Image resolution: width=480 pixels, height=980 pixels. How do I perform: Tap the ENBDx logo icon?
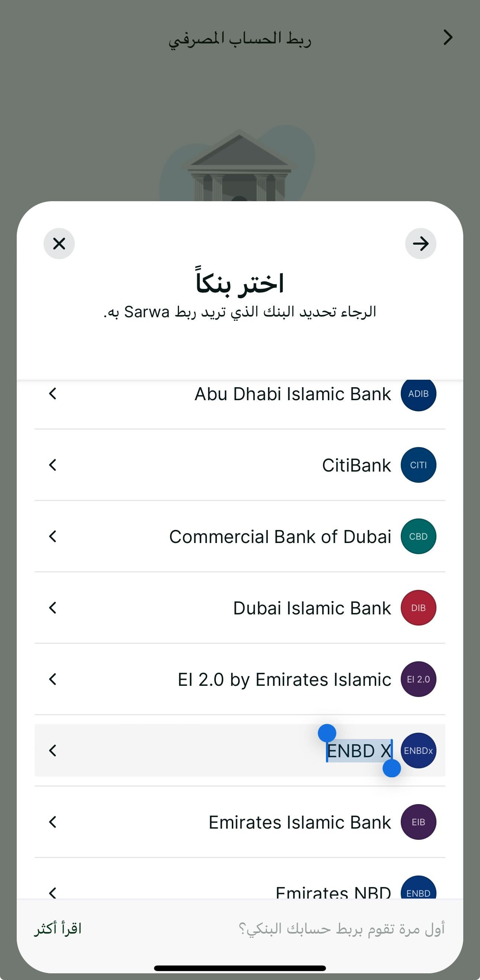click(x=418, y=751)
